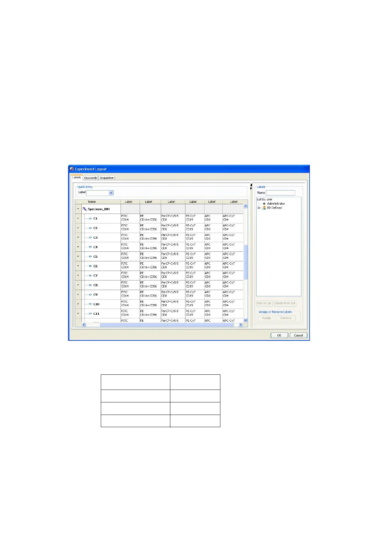392x555 pixels.
Task: Click the APC-Cy7 CD4 cell in row C8
Action: [233, 285]
